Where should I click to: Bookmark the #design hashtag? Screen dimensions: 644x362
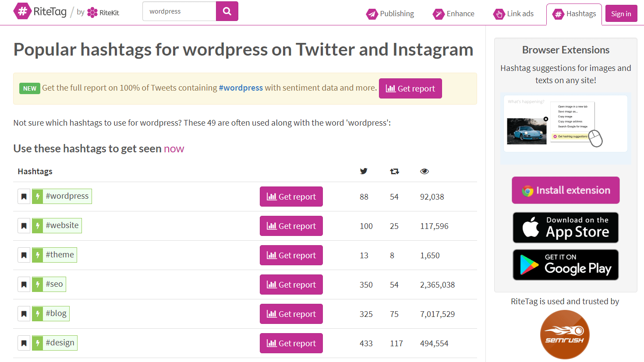click(x=24, y=343)
